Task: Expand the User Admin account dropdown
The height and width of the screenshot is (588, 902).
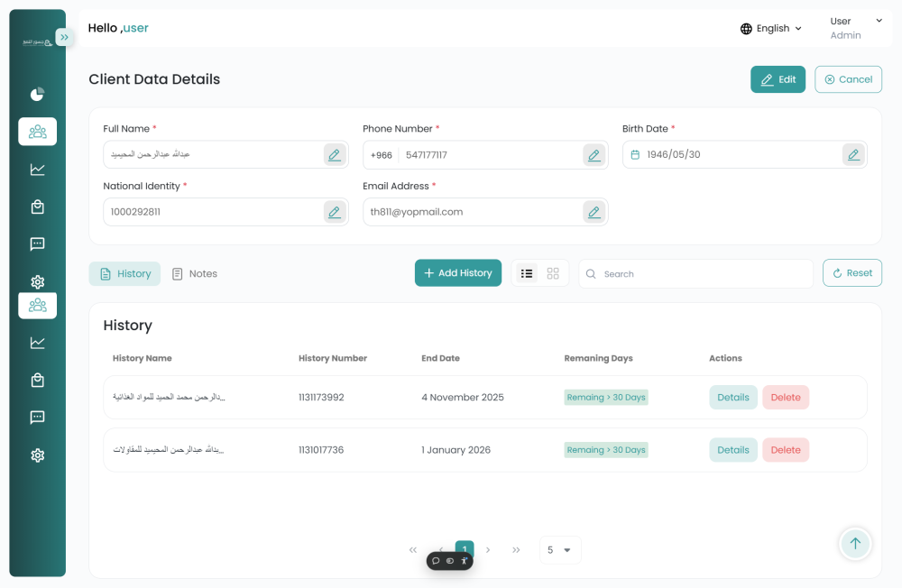Action: (x=851, y=27)
